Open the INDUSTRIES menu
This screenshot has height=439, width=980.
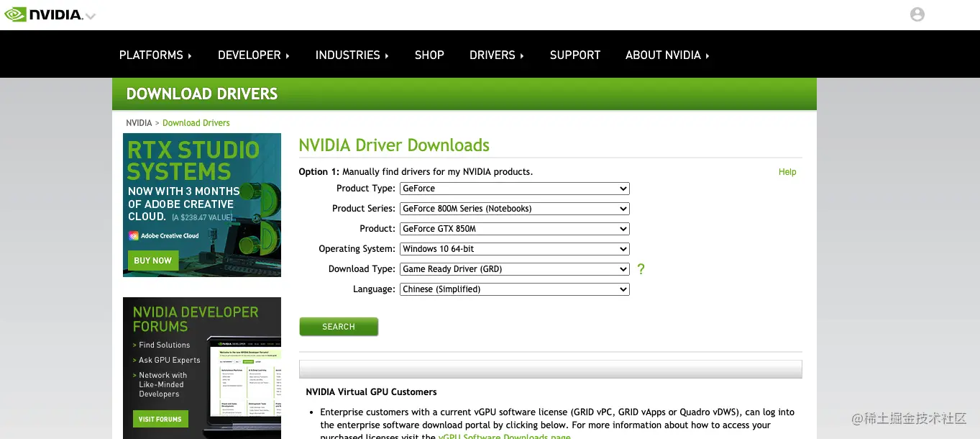(x=352, y=55)
